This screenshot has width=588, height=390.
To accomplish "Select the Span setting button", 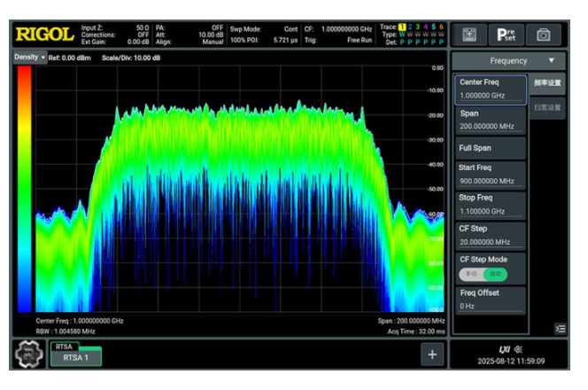I will coord(490,121).
